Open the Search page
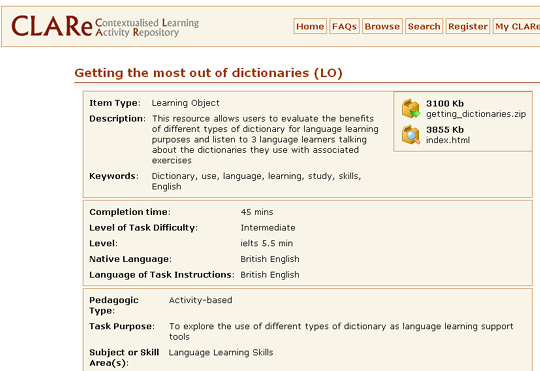 (x=424, y=26)
